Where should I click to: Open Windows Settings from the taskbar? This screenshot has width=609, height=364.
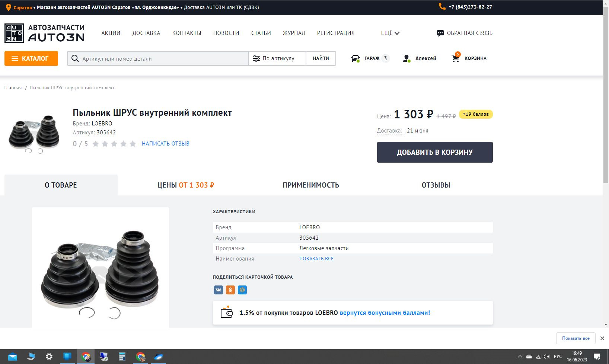pyautogui.click(x=49, y=357)
